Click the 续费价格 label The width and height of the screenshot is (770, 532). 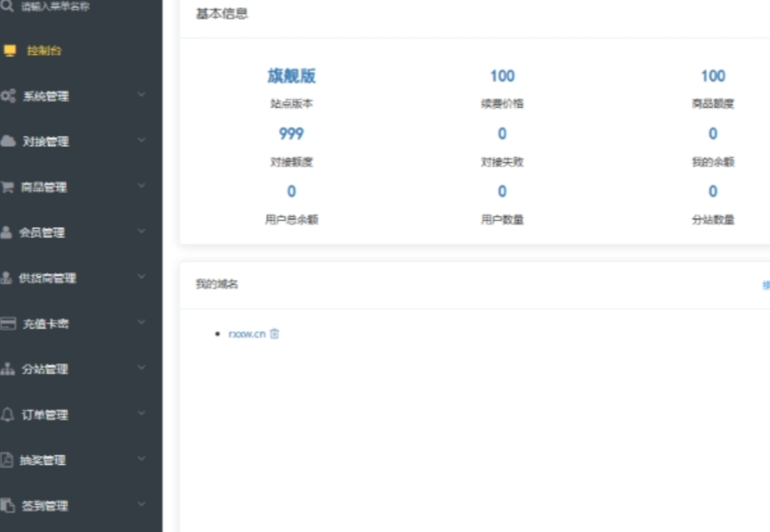pyautogui.click(x=502, y=104)
